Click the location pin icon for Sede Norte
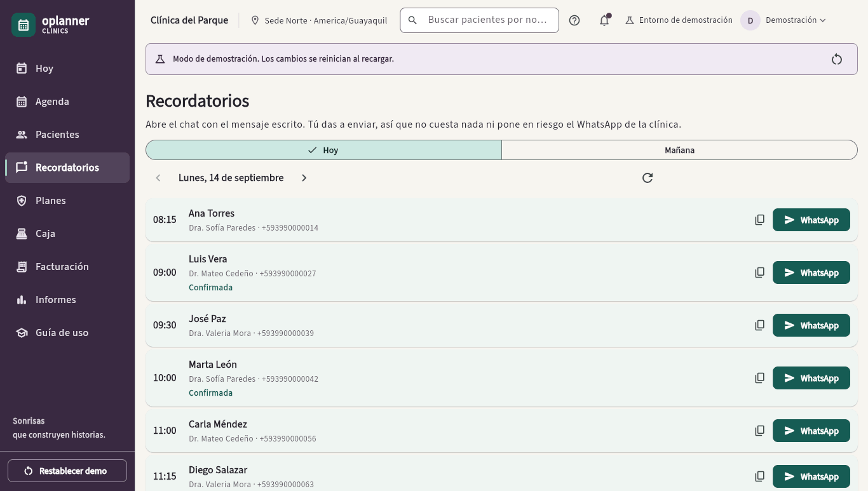The image size is (868, 491). coord(255,20)
